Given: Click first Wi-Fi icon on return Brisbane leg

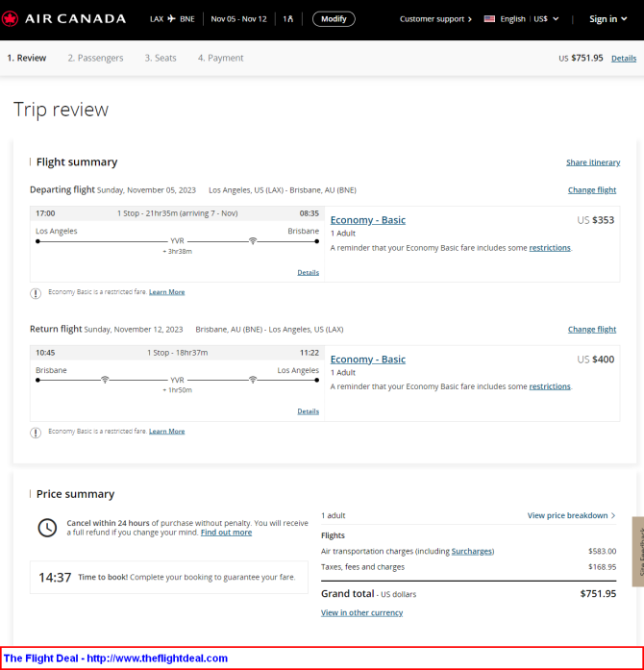Looking at the screenshot, I should (x=105, y=380).
